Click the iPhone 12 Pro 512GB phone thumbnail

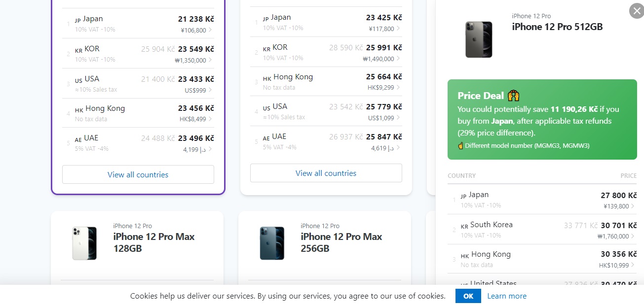479,39
